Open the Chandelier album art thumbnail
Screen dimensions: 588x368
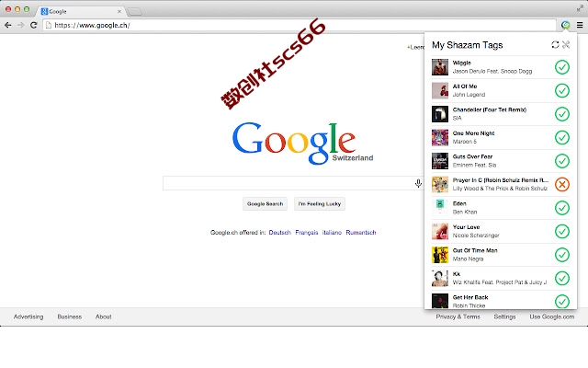(x=440, y=114)
